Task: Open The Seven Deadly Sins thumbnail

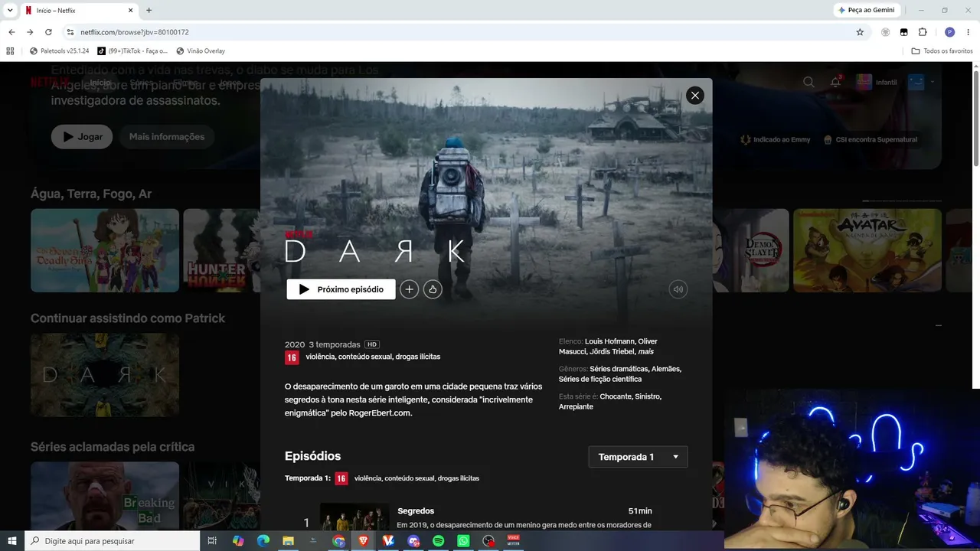Action: click(x=105, y=250)
